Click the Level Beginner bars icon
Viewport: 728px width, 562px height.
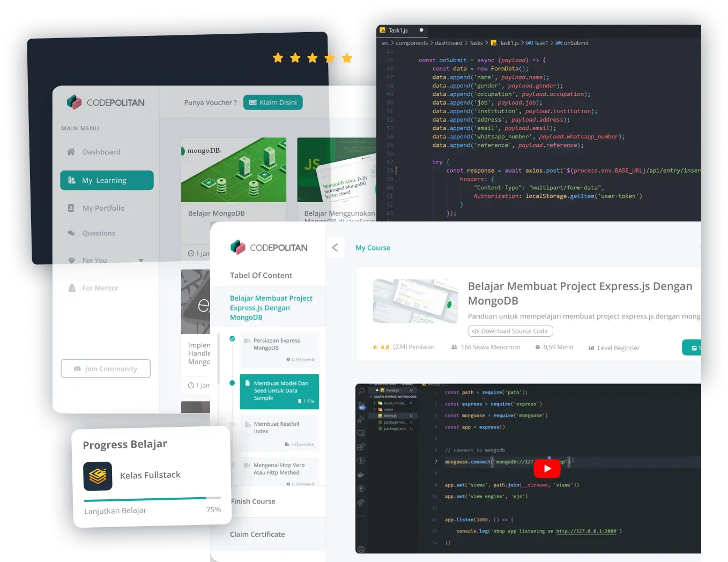591,347
